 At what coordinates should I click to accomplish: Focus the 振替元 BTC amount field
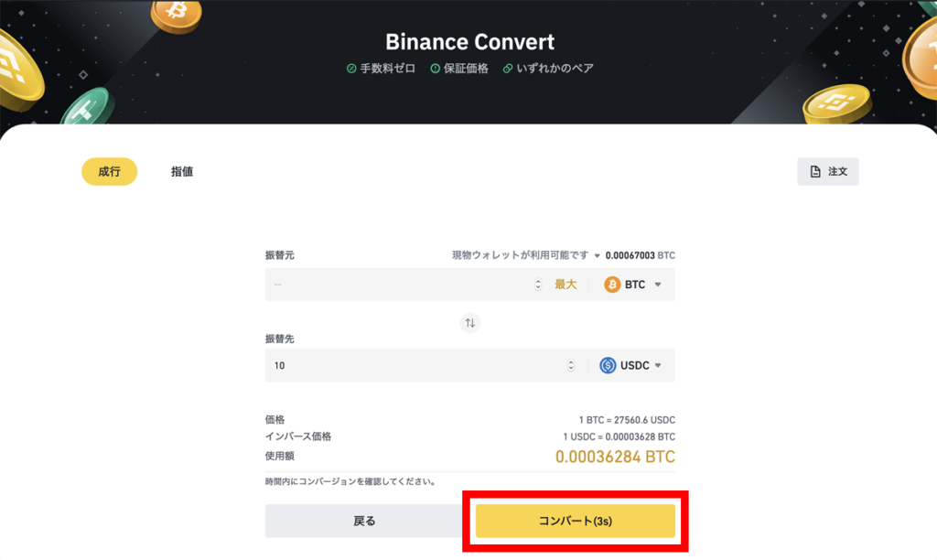[399, 285]
